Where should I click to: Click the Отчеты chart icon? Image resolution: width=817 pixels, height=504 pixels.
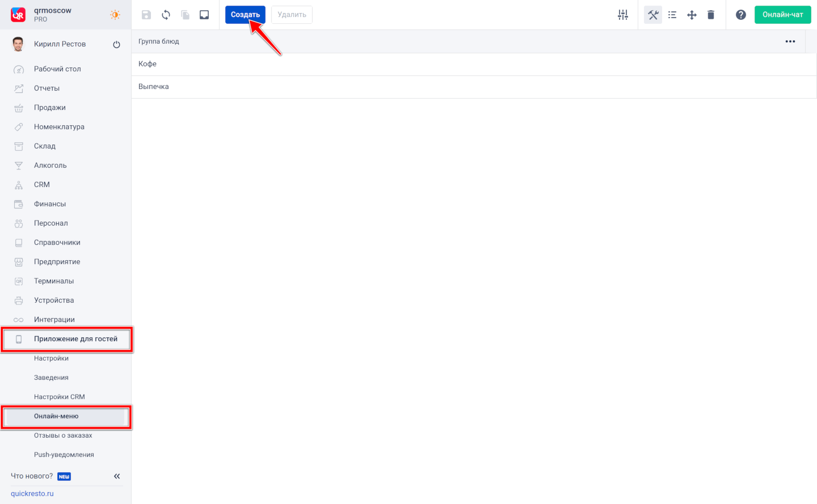click(19, 88)
